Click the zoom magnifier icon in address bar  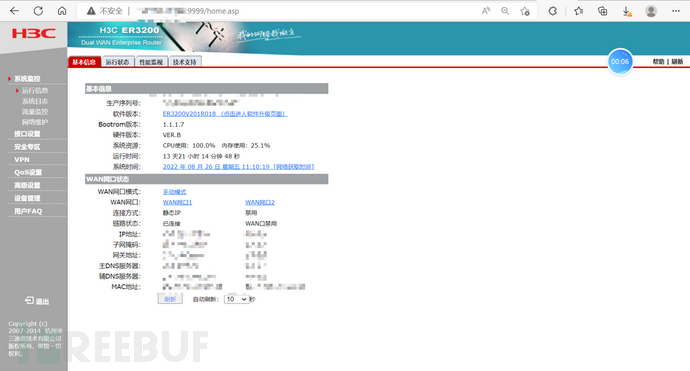pyautogui.click(x=505, y=11)
